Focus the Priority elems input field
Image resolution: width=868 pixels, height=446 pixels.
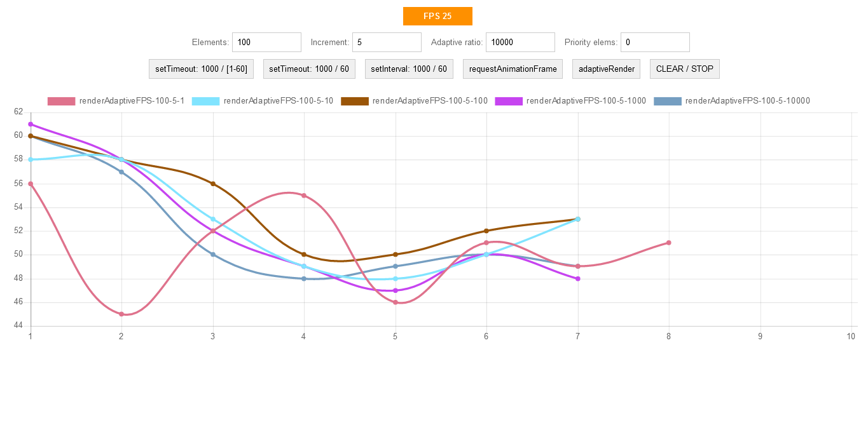[655, 43]
